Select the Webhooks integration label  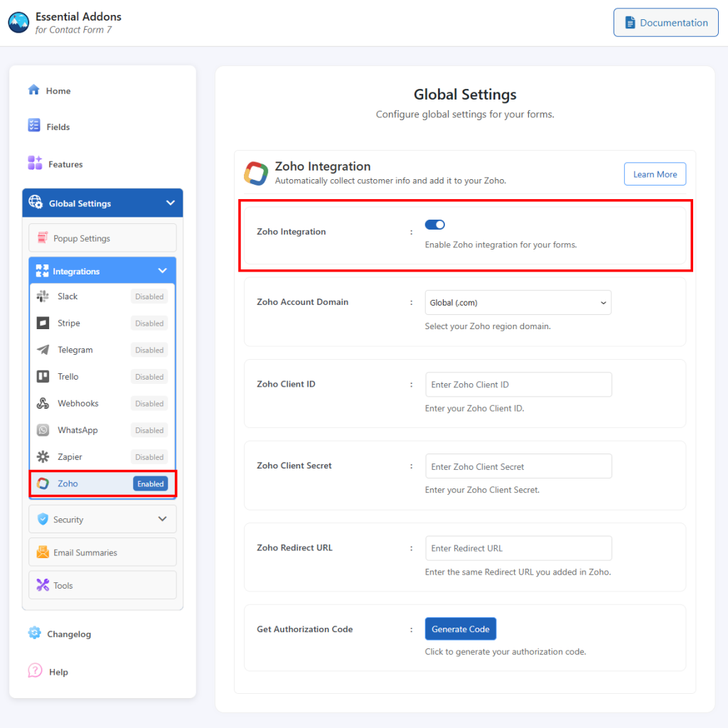click(78, 403)
